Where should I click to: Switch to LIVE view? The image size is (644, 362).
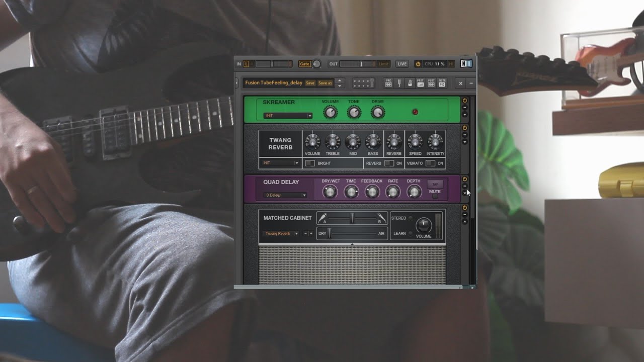tap(402, 64)
